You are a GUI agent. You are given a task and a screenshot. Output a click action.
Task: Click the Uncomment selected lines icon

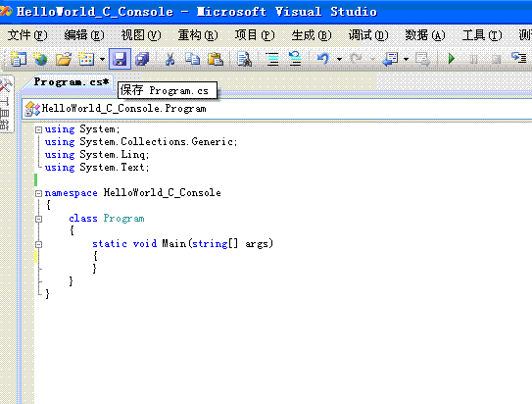point(295,59)
